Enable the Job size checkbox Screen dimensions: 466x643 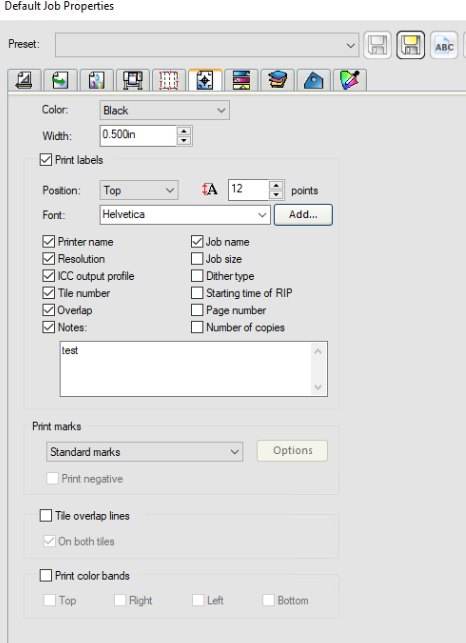click(x=197, y=258)
